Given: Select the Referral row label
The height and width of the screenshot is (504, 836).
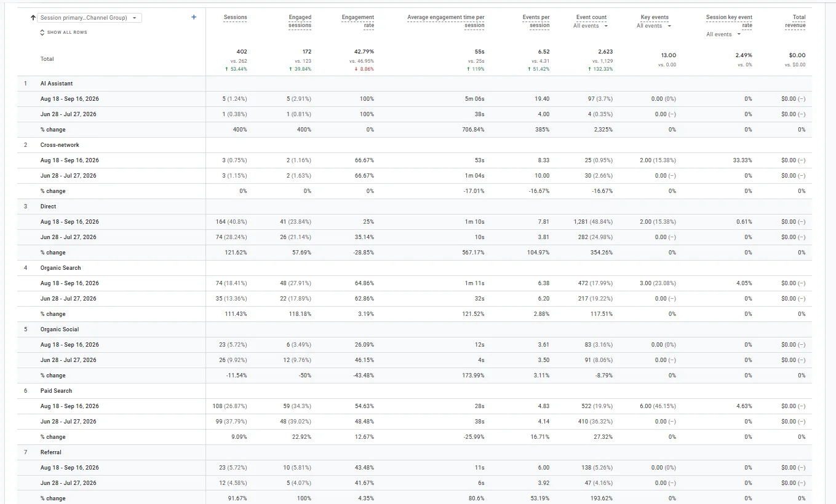Looking at the screenshot, I should (51, 452).
